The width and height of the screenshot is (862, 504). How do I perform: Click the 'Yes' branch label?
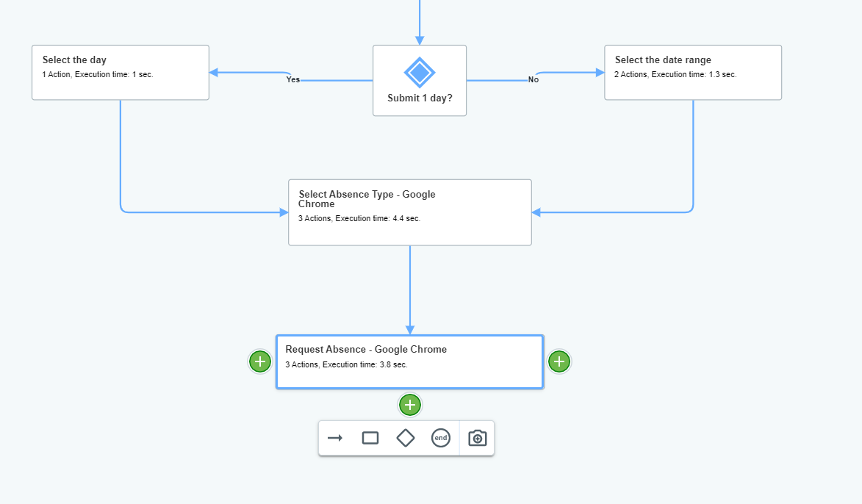pyautogui.click(x=293, y=80)
